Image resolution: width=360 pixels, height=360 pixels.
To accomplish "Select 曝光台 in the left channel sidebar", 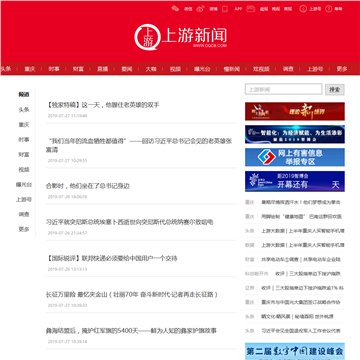I will click(x=24, y=184).
